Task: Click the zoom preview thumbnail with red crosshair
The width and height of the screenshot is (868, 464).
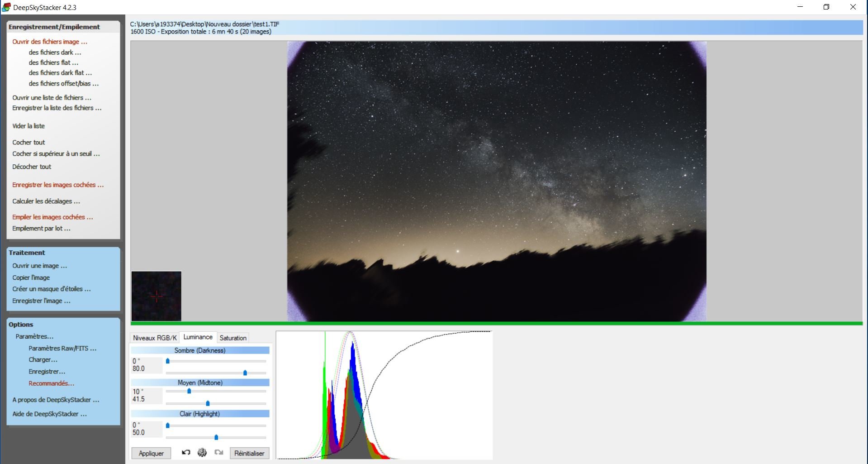Action: pyautogui.click(x=157, y=296)
